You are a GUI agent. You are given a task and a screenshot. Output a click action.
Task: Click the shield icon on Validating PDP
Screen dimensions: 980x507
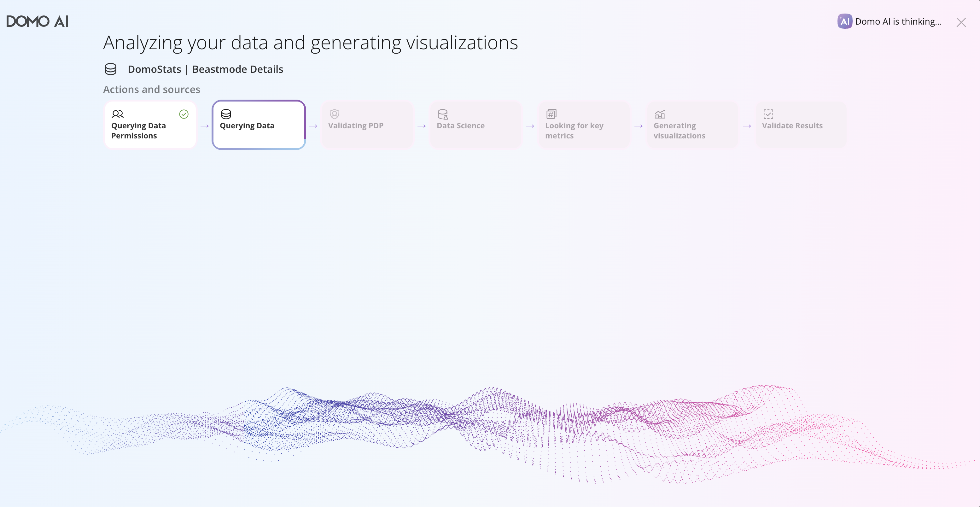pos(335,114)
